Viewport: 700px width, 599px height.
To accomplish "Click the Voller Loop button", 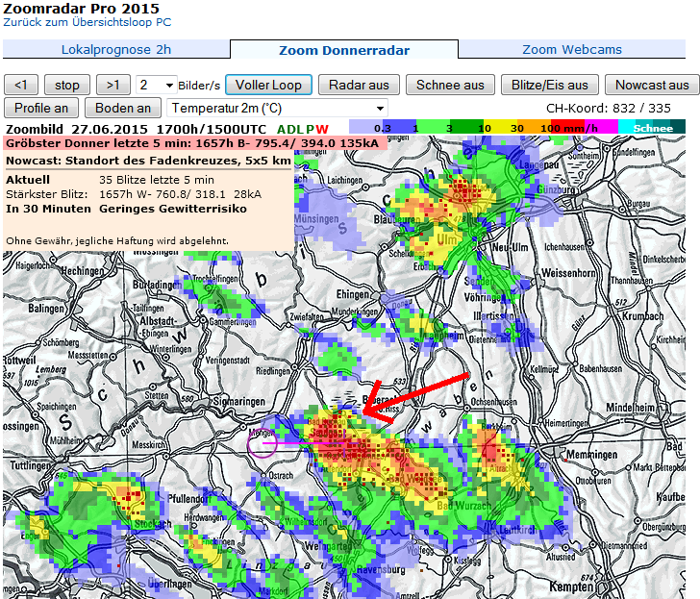I will [x=268, y=85].
